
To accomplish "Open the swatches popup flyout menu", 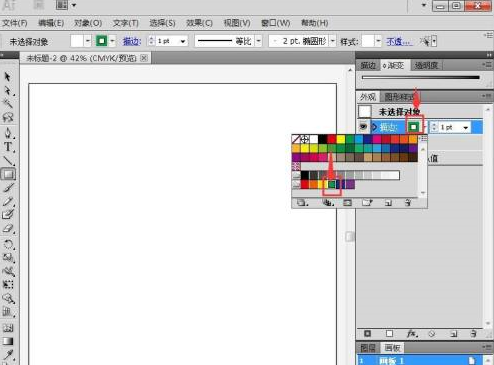I will pyautogui.click(x=423, y=138).
